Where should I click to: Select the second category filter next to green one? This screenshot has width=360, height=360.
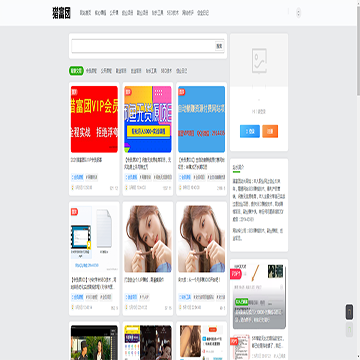tap(91, 71)
